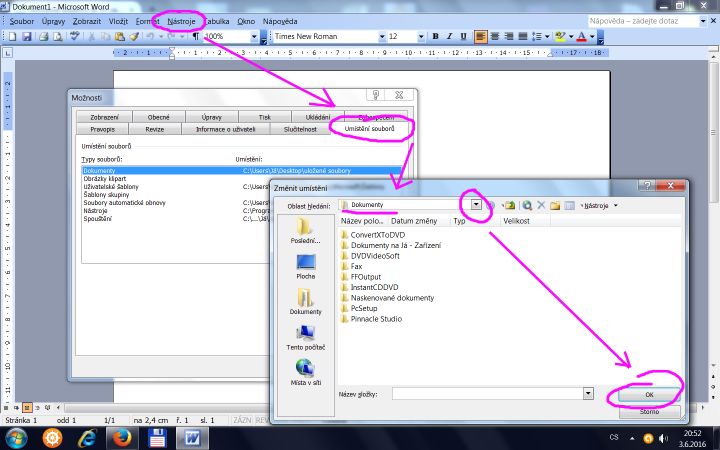Open the Views icon in file dialog toolbar

tap(569, 205)
